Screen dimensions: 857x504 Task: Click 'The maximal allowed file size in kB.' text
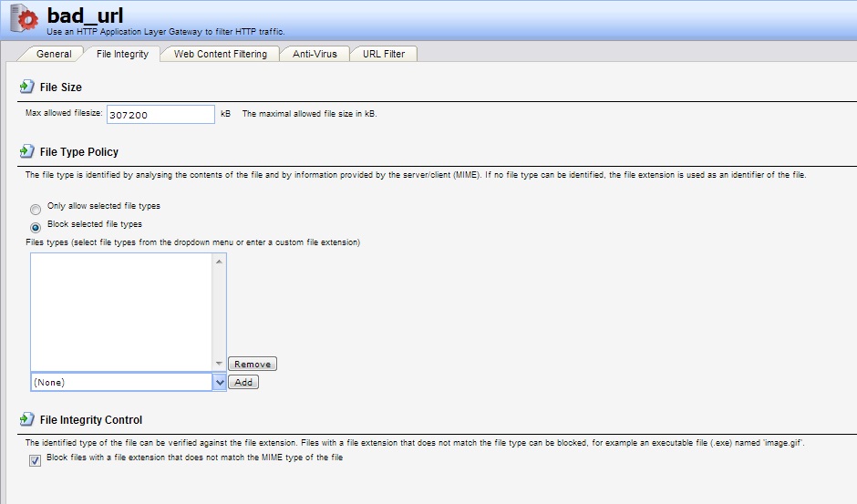(309, 114)
